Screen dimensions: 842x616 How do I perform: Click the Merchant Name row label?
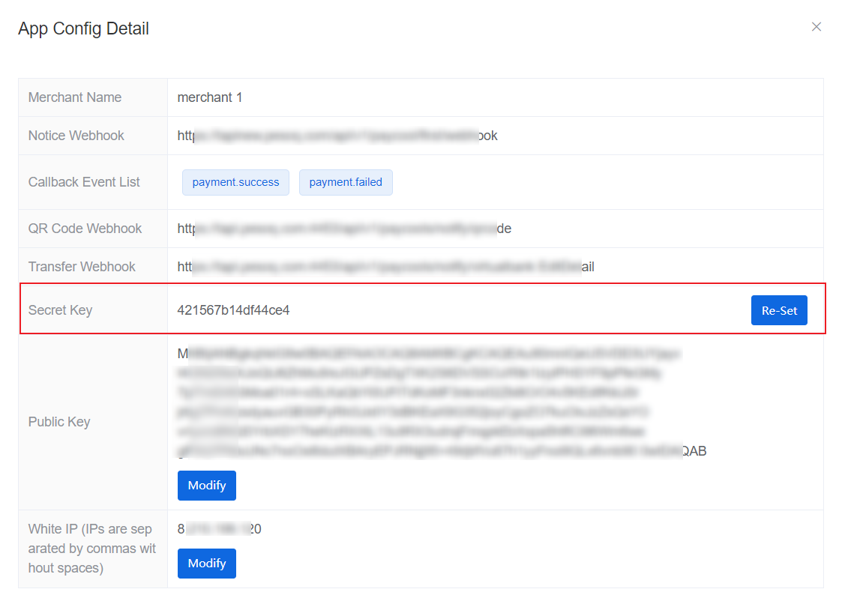[x=75, y=97]
